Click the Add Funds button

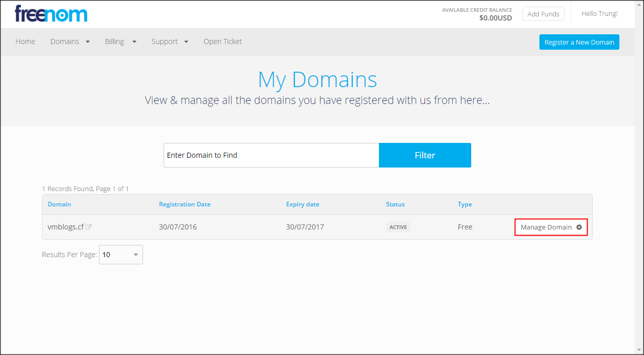pos(543,14)
